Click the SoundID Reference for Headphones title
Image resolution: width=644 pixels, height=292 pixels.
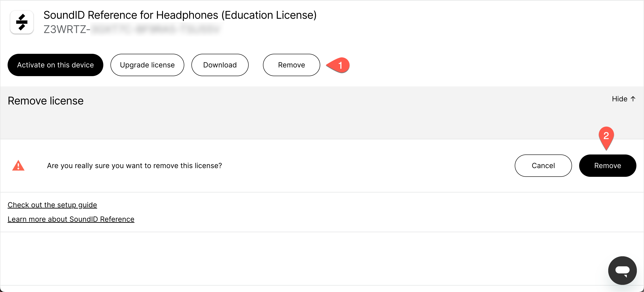pyautogui.click(x=180, y=15)
